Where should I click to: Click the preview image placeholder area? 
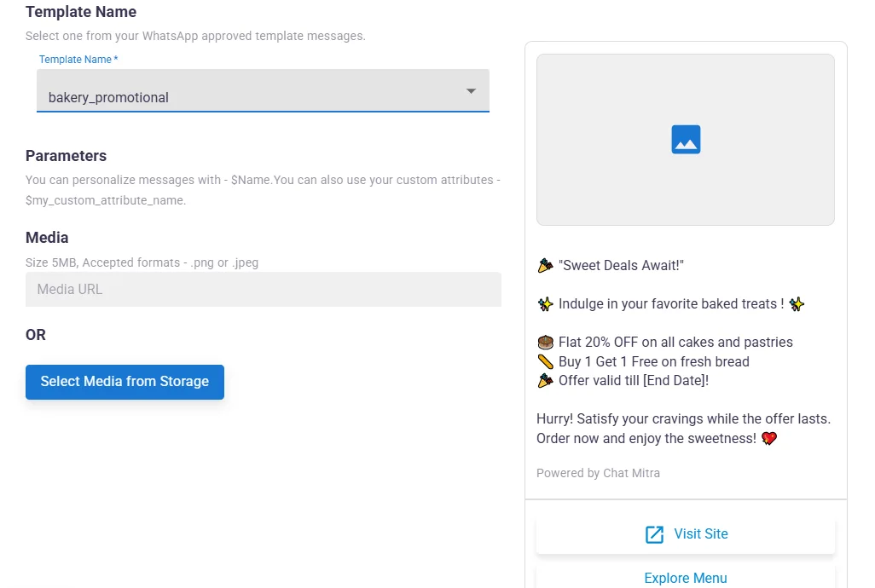click(686, 140)
